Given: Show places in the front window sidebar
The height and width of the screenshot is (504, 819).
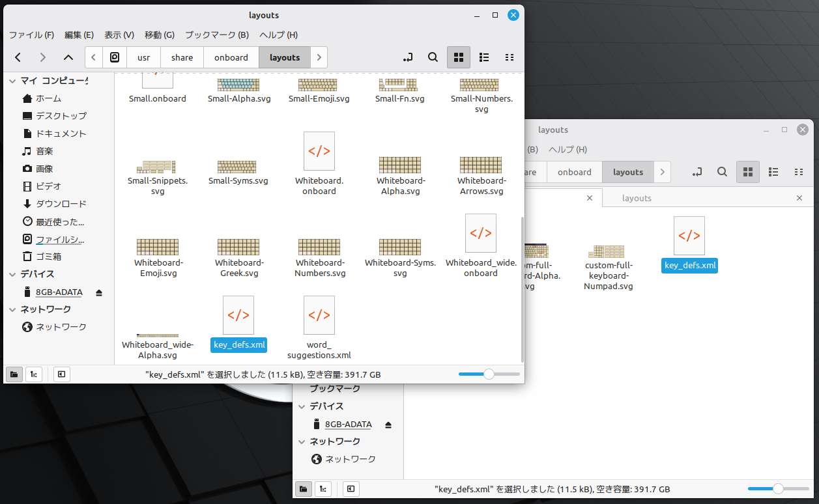Looking at the screenshot, I should point(14,374).
